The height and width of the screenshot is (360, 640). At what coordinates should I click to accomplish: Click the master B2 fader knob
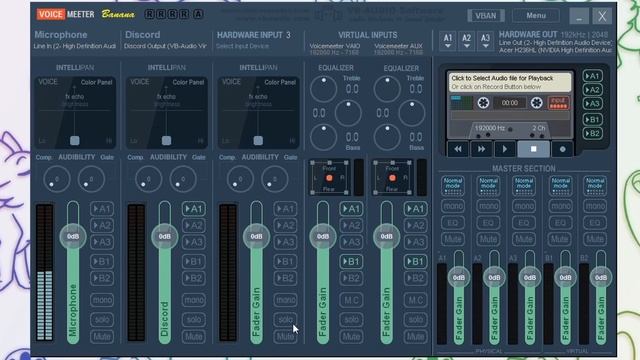pos(601,278)
